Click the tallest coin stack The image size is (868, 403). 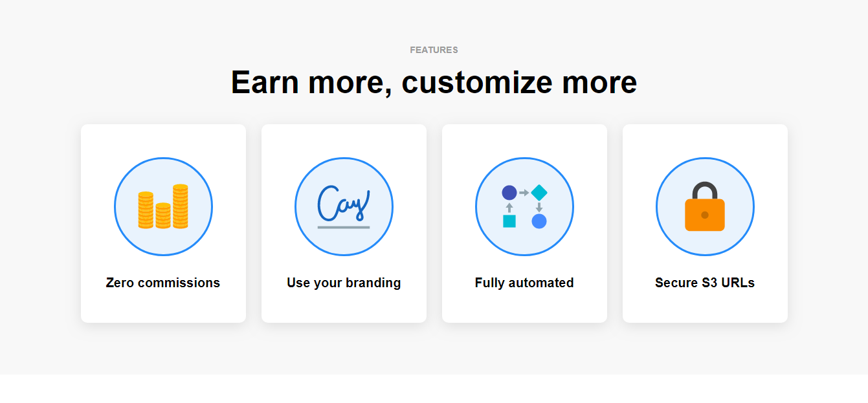click(180, 206)
